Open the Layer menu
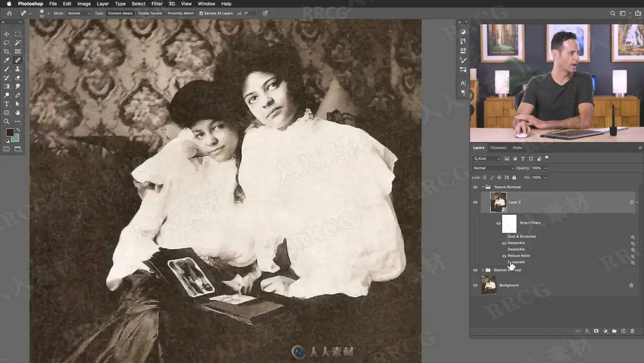Viewport: 644px width, 363px height. point(103,4)
